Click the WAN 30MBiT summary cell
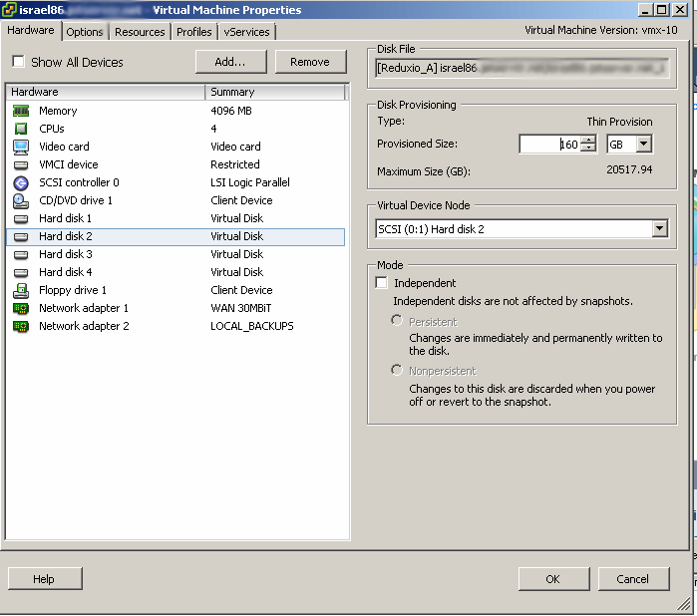The image size is (697, 616). tap(241, 308)
